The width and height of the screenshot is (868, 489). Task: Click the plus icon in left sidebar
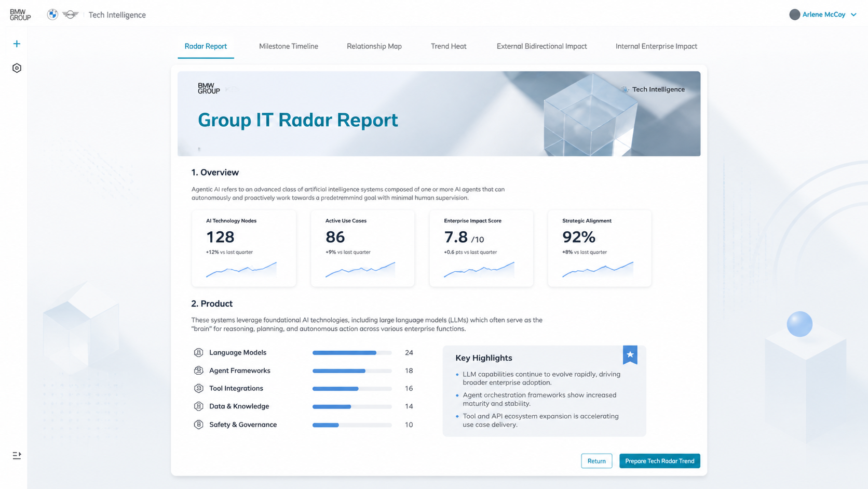(17, 44)
